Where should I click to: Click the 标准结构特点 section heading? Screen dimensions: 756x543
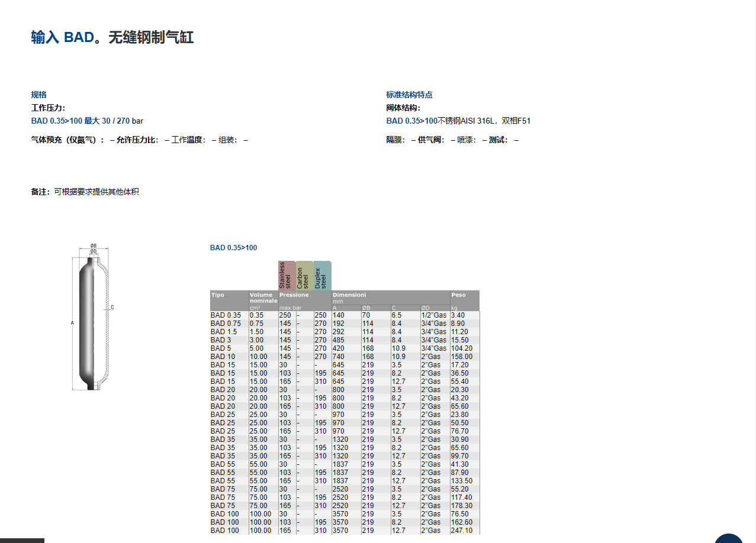pyautogui.click(x=410, y=95)
